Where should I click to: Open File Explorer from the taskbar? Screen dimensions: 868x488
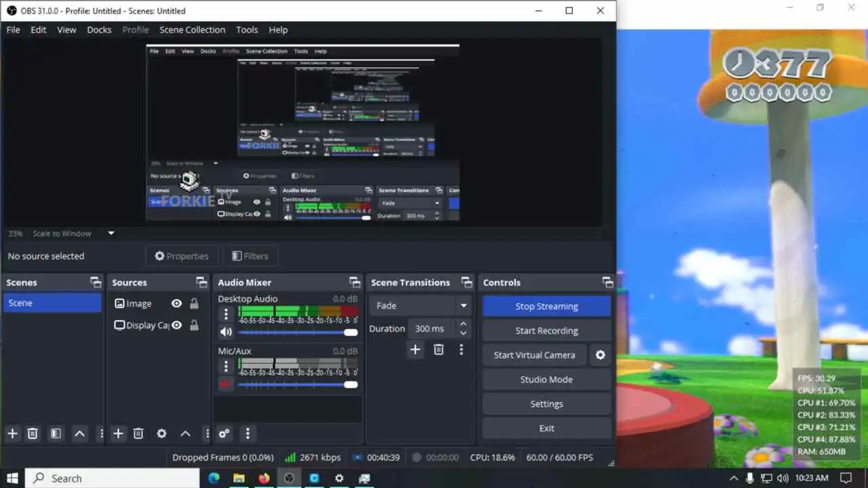pyautogui.click(x=239, y=478)
